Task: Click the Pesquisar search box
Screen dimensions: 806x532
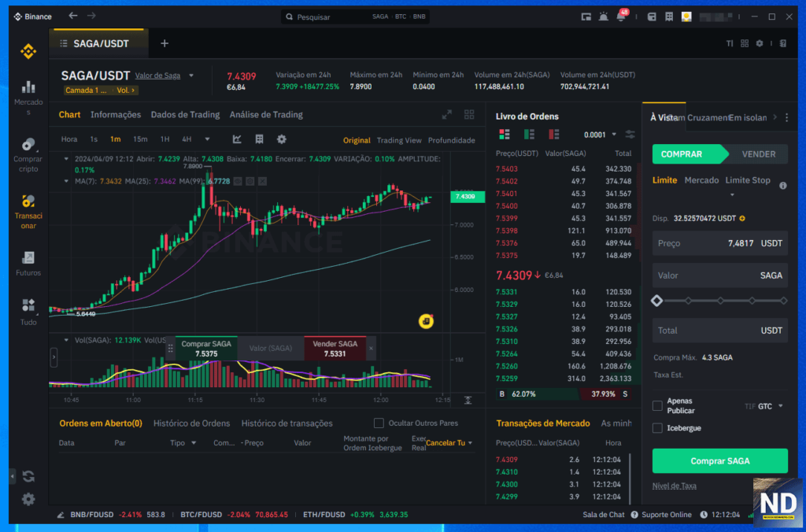Action: [356, 17]
